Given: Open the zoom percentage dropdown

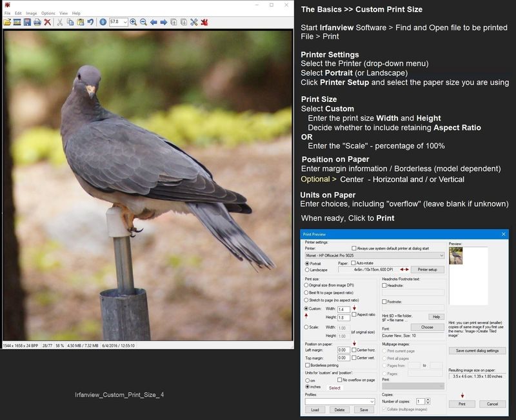Looking at the screenshot, I should (x=124, y=22).
